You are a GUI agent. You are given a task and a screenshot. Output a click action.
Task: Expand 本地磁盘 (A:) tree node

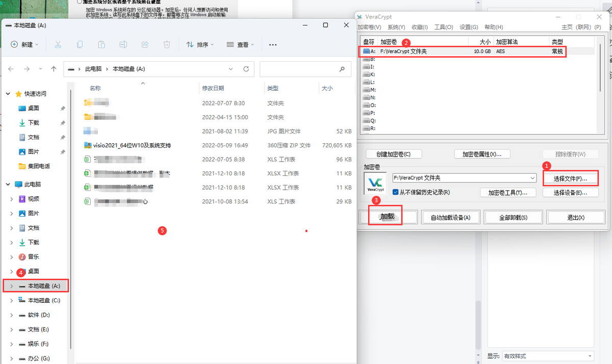12,286
